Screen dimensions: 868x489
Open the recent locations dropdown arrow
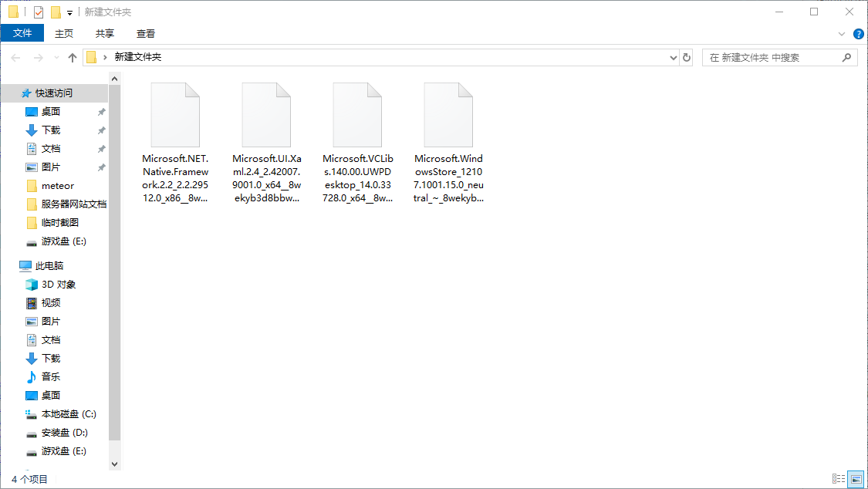56,58
